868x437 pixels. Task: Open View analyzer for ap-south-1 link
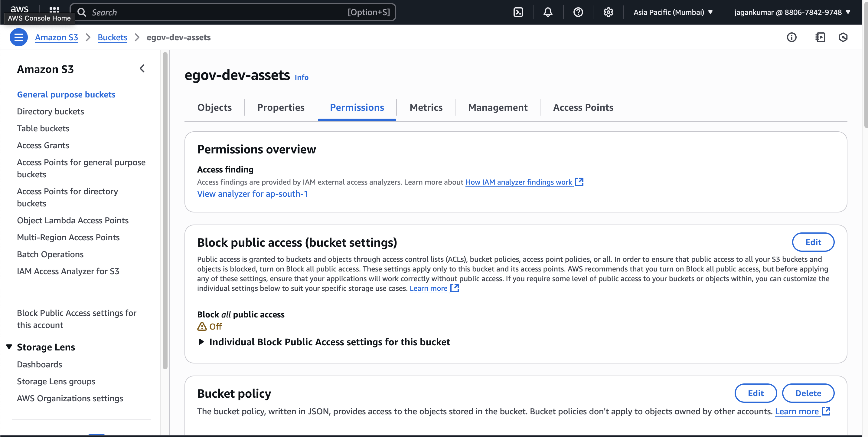click(x=252, y=194)
